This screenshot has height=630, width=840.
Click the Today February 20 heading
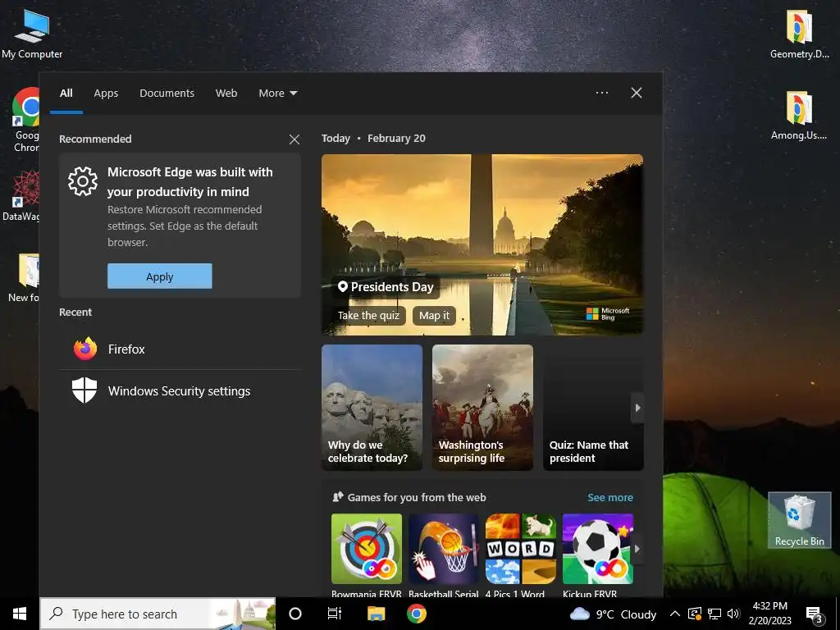(373, 138)
